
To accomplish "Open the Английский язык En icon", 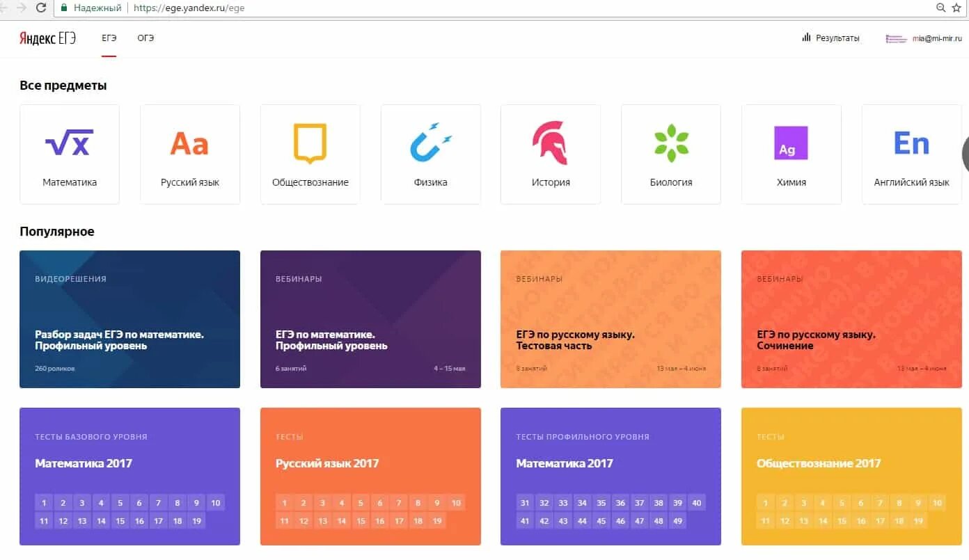I will (911, 143).
